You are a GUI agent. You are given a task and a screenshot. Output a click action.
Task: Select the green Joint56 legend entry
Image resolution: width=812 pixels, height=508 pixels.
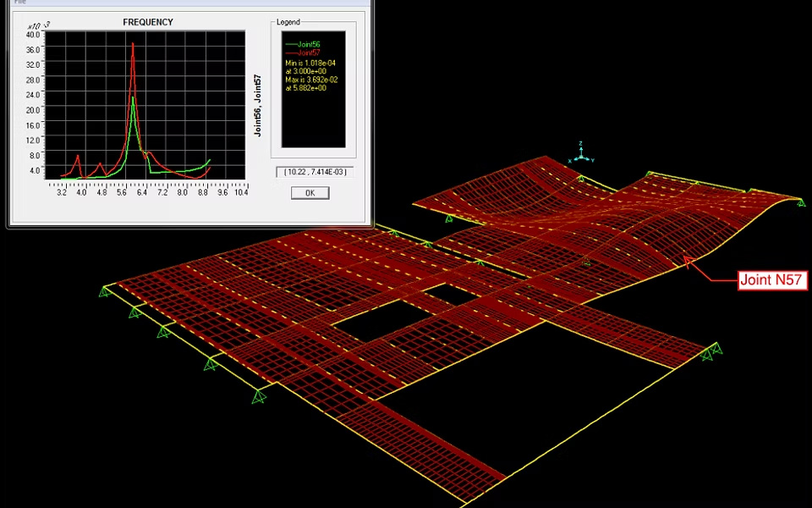click(x=302, y=44)
